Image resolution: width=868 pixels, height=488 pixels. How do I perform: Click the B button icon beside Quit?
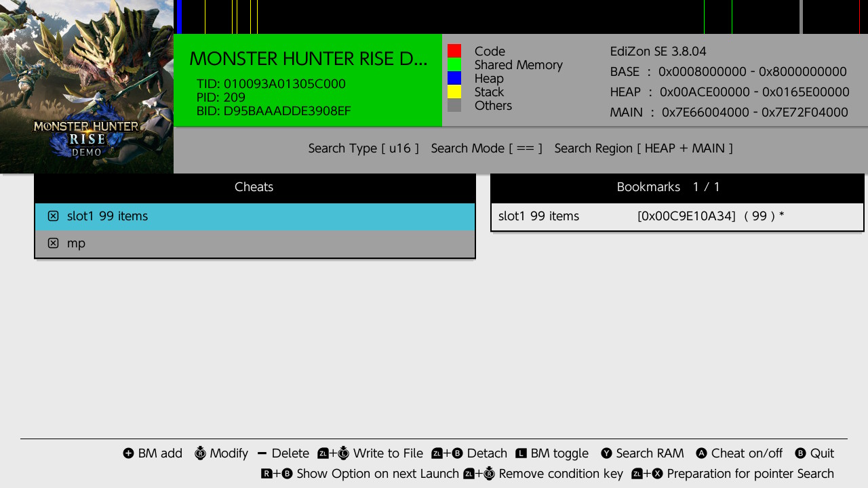click(800, 453)
